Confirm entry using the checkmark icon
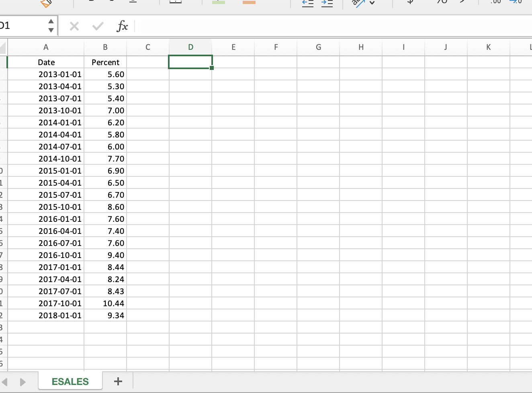 click(x=98, y=26)
